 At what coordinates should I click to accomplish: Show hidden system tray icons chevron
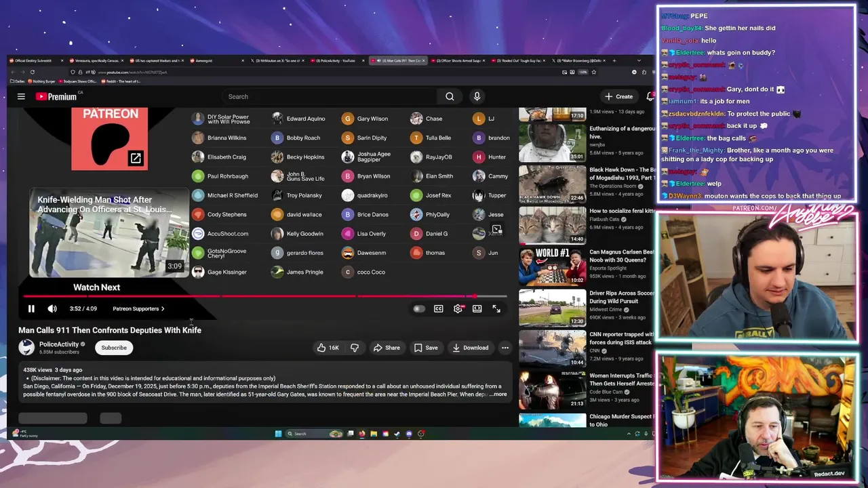[629, 434]
